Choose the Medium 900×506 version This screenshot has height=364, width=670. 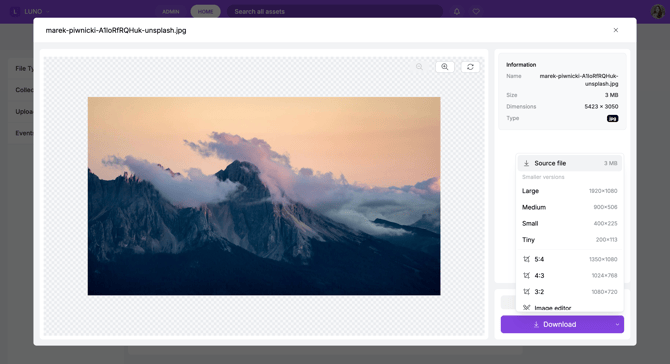(570, 207)
